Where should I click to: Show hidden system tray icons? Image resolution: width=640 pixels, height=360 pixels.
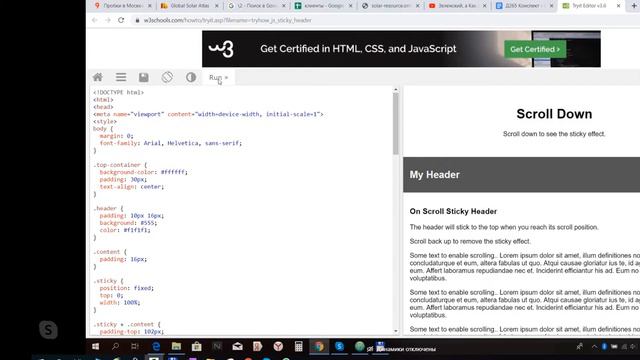594,347
